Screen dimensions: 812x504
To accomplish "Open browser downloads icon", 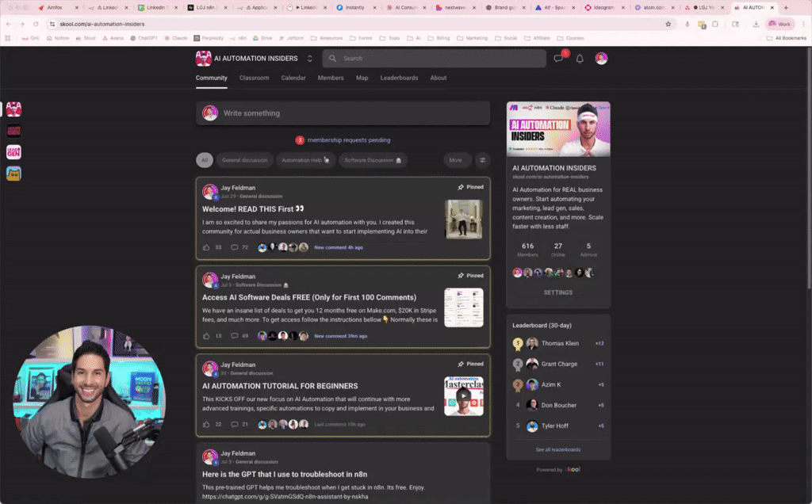I will coord(756,24).
